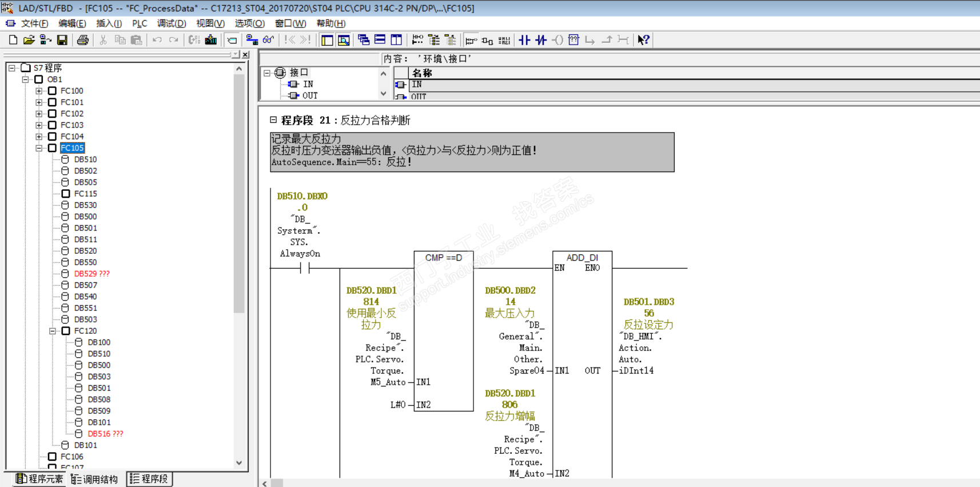Collapse the FC120 tree node
The width and height of the screenshot is (980, 487).
click(53, 331)
